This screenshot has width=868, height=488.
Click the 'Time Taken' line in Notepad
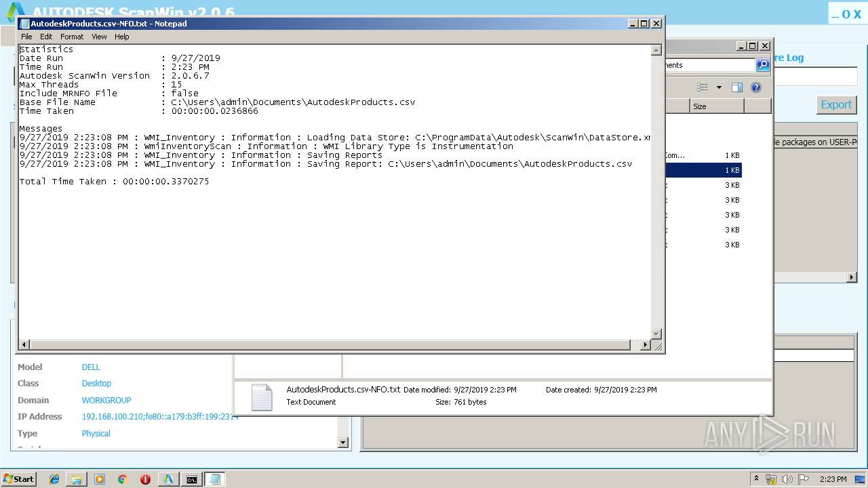pyautogui.click(x=139, y=111)
